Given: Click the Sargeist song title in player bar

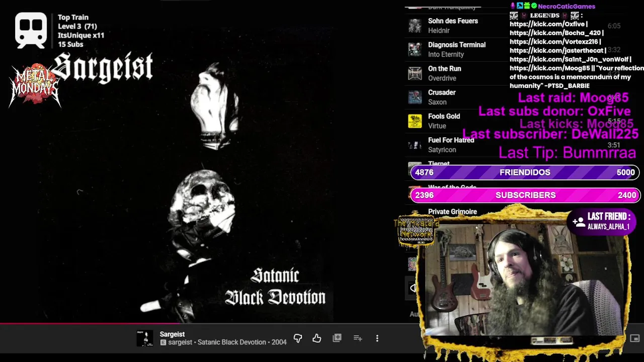Looking at the screenshot, I should click(x=172, y=334).
